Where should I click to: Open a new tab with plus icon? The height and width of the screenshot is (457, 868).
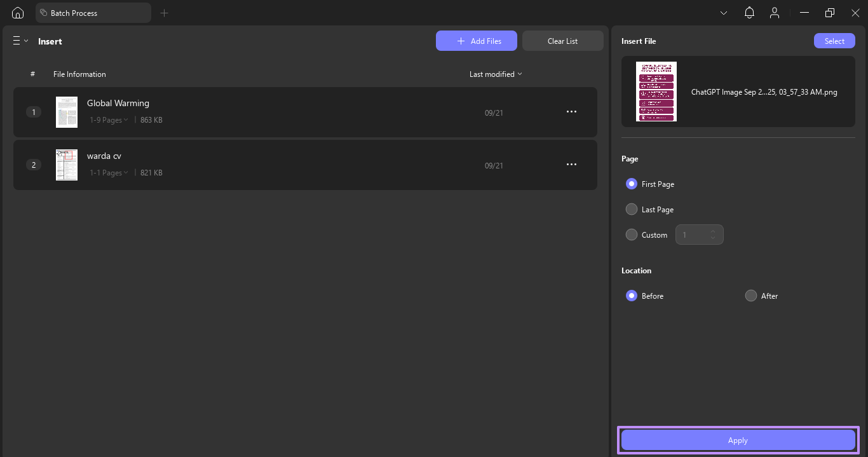pyautogui.click(x=164, y=13)
